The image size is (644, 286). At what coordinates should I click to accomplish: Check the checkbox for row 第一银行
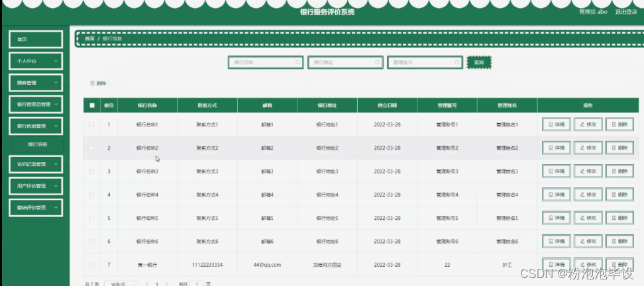(91, 265)
